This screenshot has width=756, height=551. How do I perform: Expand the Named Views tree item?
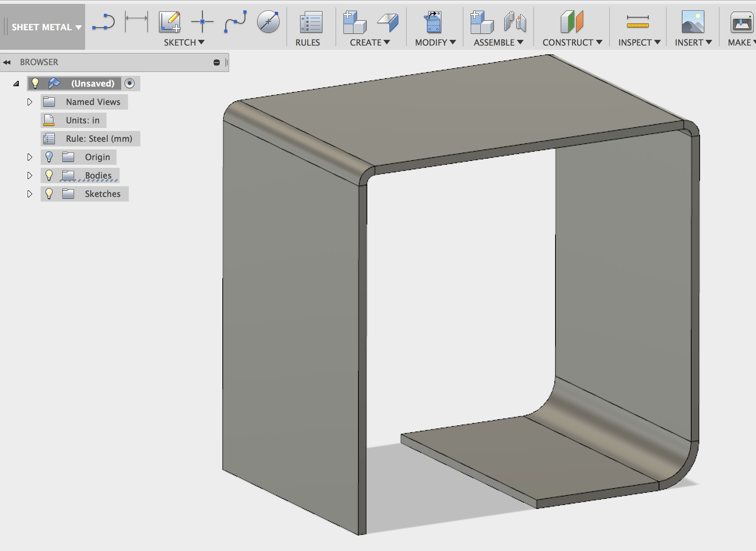pyautogui.click(x=30, y=102)
